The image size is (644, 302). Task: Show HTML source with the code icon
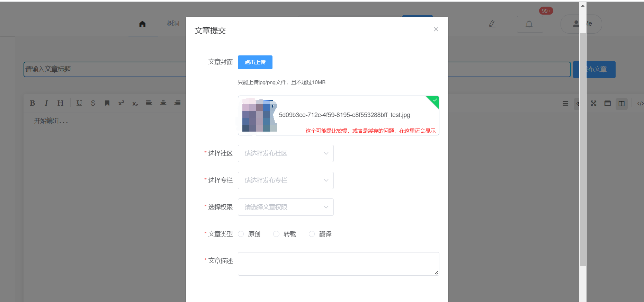click(640, 104)
